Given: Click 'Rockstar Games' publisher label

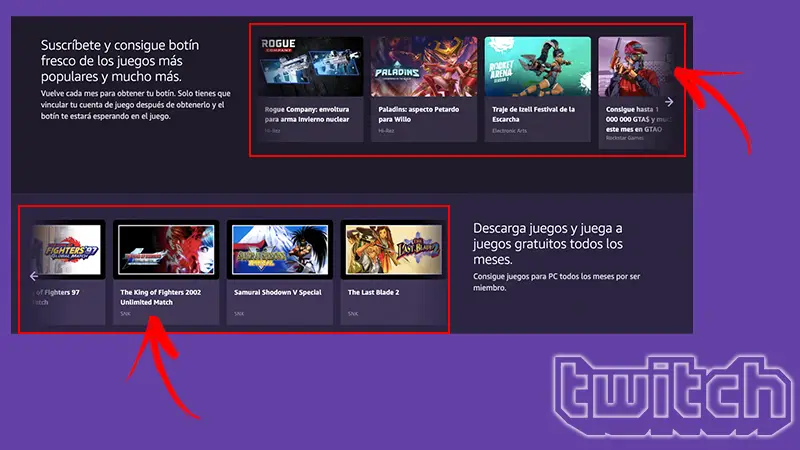Looking at the screenshot, I should click(624, 138).
